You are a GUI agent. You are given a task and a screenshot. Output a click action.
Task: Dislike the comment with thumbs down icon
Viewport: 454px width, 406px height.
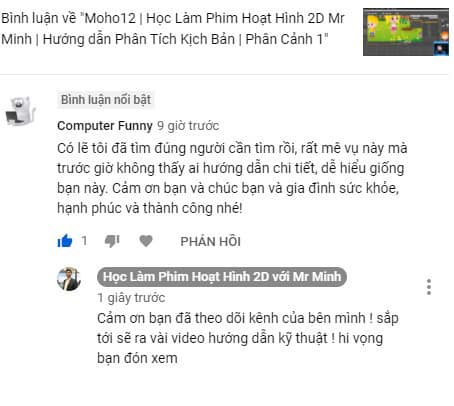(x=112, y=241)
